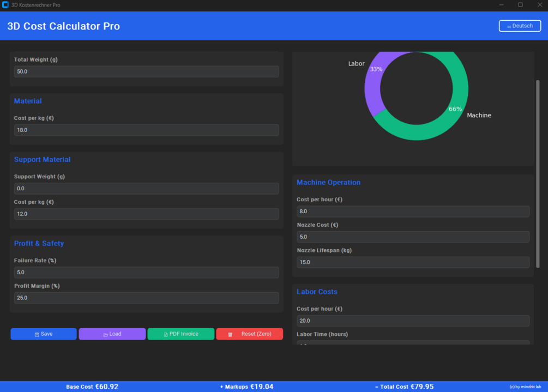Click the Support Material section heading

pyautogui.click(x=43, y=159)
